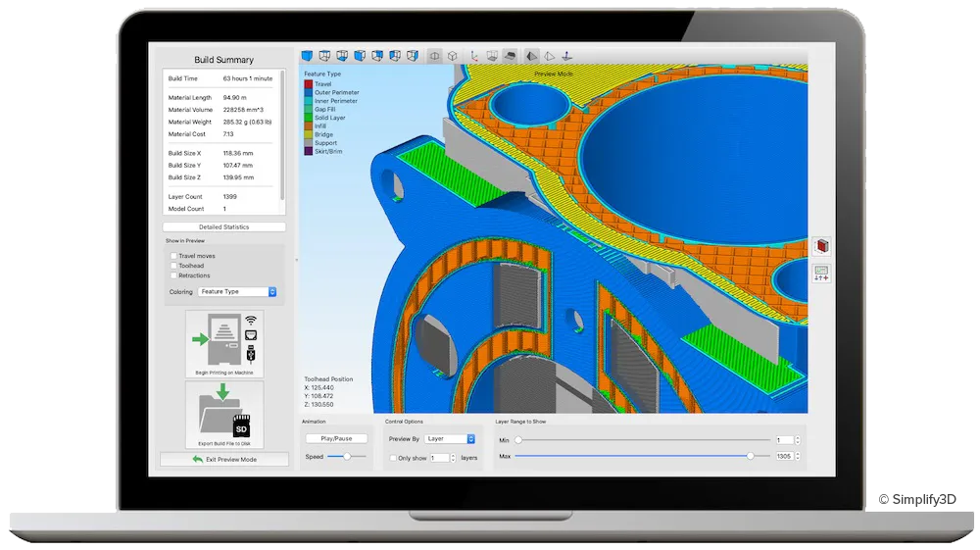Open the Preview By Layer dropdown
Image resolution: width=980 pixels, height=550 pixels.
(x=450, y=439)
